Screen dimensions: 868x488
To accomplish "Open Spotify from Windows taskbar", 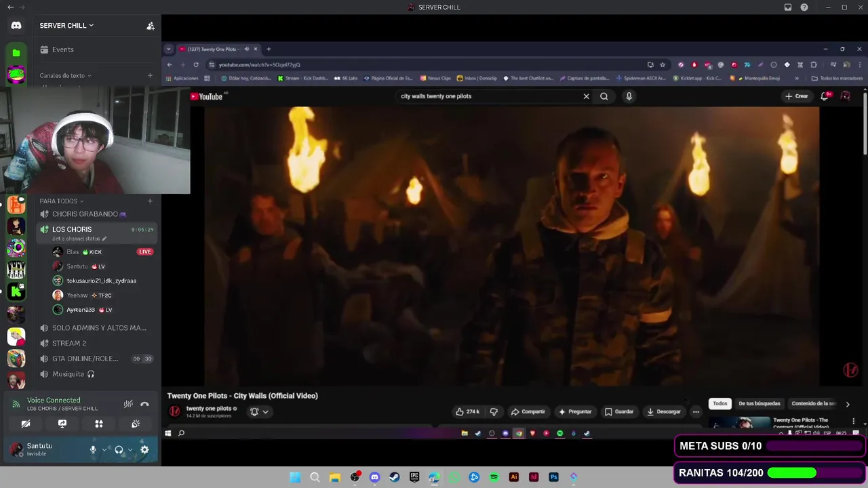I will click(494, 477).
